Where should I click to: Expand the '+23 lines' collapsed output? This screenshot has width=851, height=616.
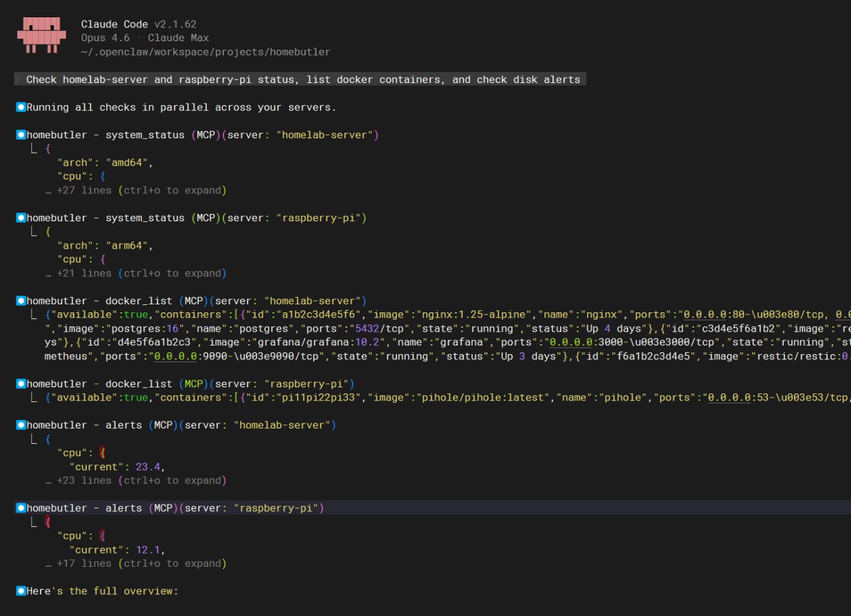136,480
